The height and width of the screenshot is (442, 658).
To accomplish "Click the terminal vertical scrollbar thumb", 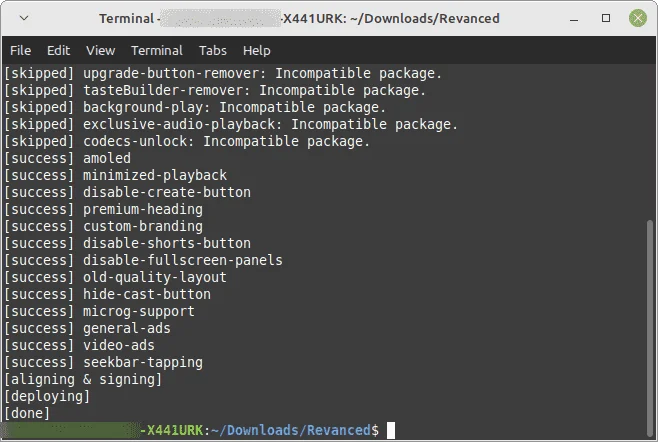I will 650,327.
